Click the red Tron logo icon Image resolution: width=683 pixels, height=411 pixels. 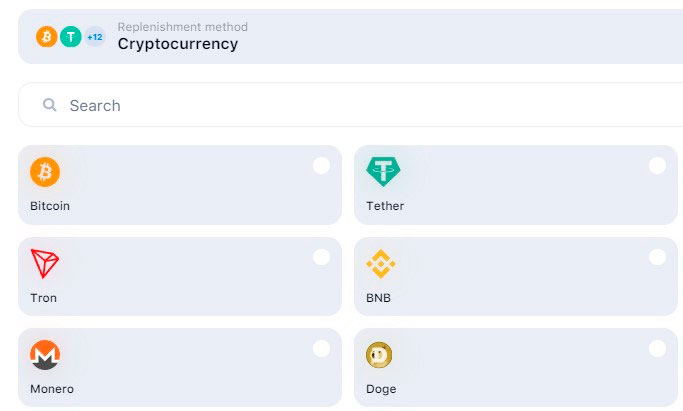pos(45,264)
